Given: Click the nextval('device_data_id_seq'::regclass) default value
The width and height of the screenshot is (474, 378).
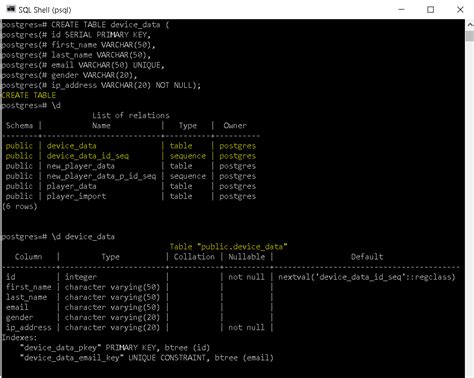Looking at the screenshot, I should (x=367, y=277).
